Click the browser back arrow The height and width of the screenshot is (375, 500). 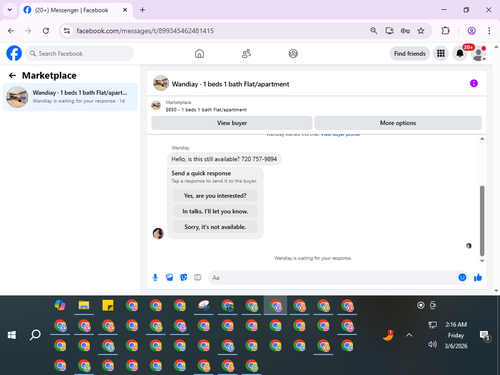coord(11,31)
